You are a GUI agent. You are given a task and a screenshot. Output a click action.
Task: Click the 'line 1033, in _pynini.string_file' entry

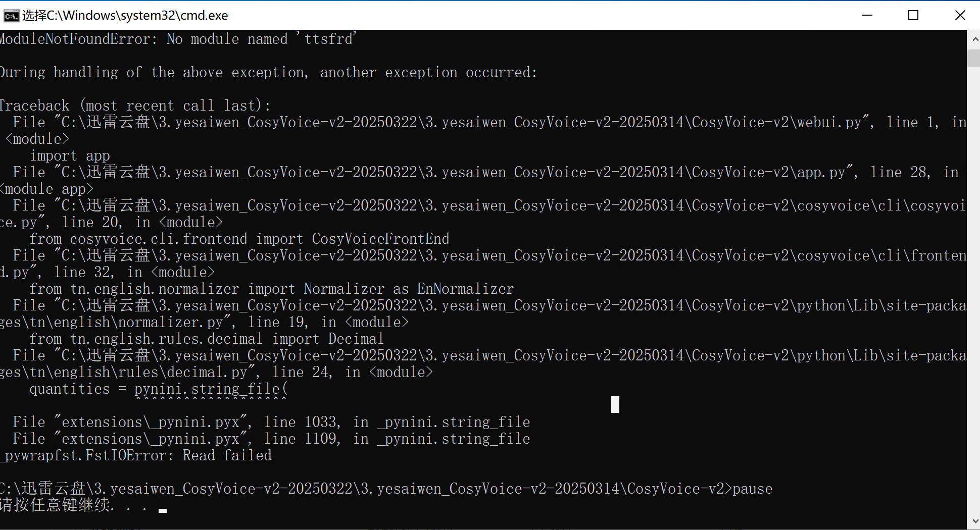(x=397, y=422)
